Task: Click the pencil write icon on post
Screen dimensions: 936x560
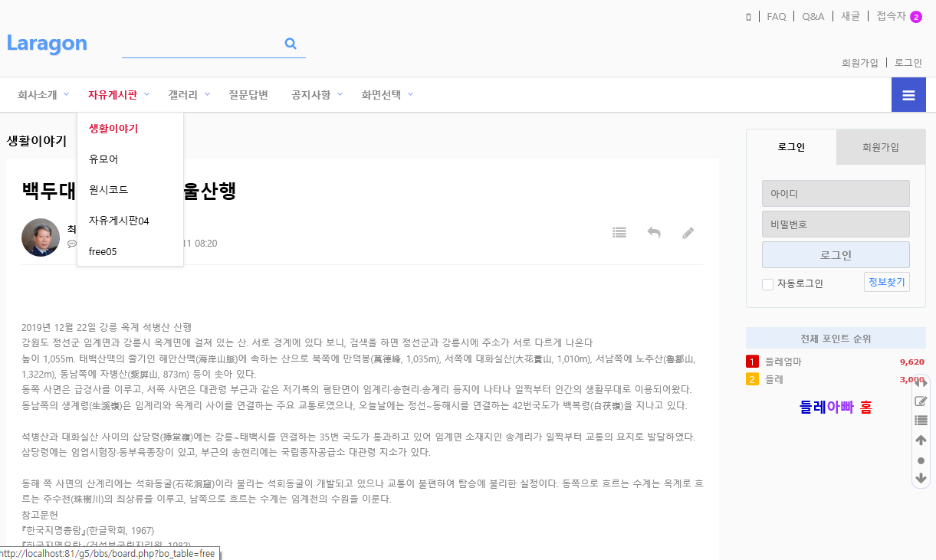Action: (x=688, y=232)
